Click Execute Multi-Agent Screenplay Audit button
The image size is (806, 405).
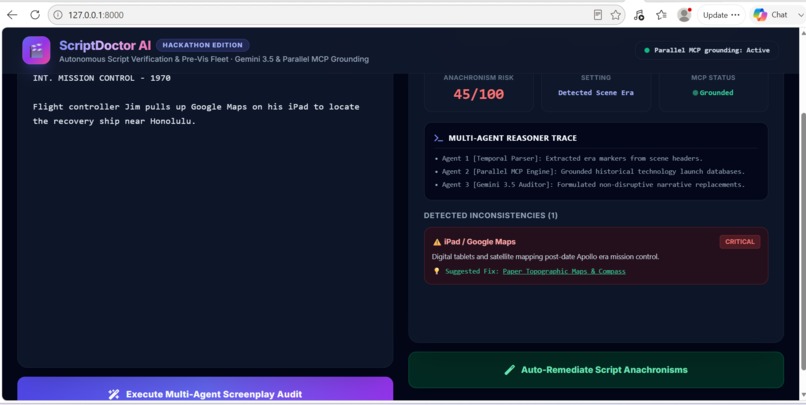tap(205, 389)
